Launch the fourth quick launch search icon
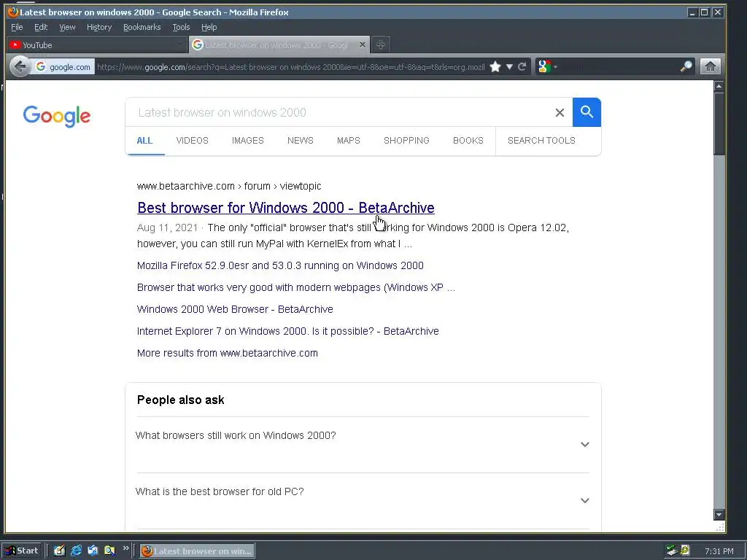The image size is (747, 560). [109, 551]
